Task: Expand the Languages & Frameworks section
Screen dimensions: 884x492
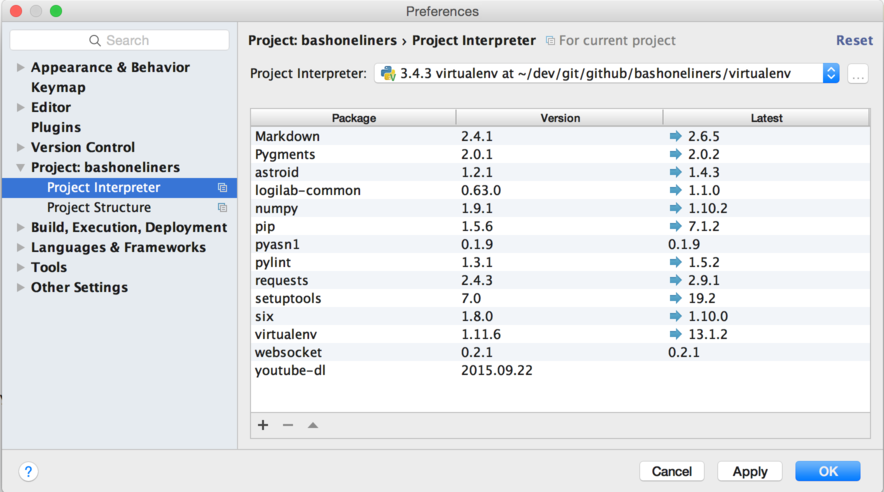Action: 20,247
